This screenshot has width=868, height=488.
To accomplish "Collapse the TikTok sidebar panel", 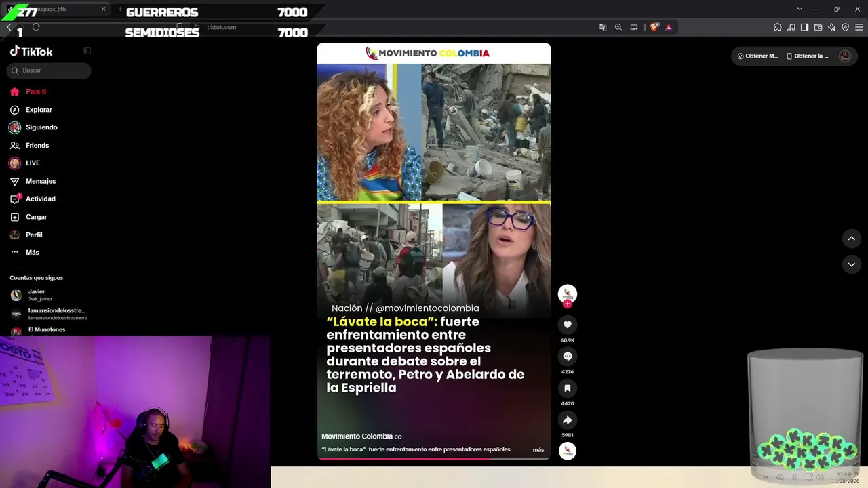I will 87,51.
